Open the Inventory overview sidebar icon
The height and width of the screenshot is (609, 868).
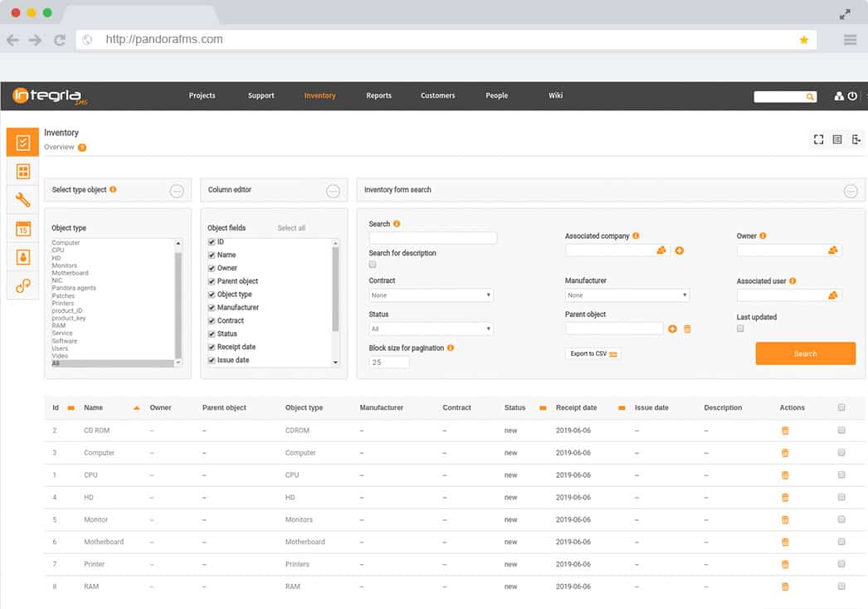(22, 140)
